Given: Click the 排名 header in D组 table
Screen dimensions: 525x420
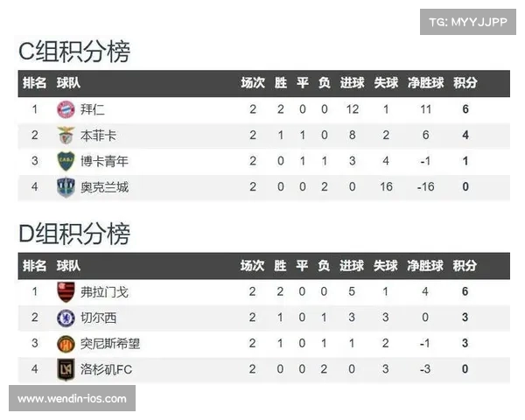Looking at the screenshot, I should (34, 266).
